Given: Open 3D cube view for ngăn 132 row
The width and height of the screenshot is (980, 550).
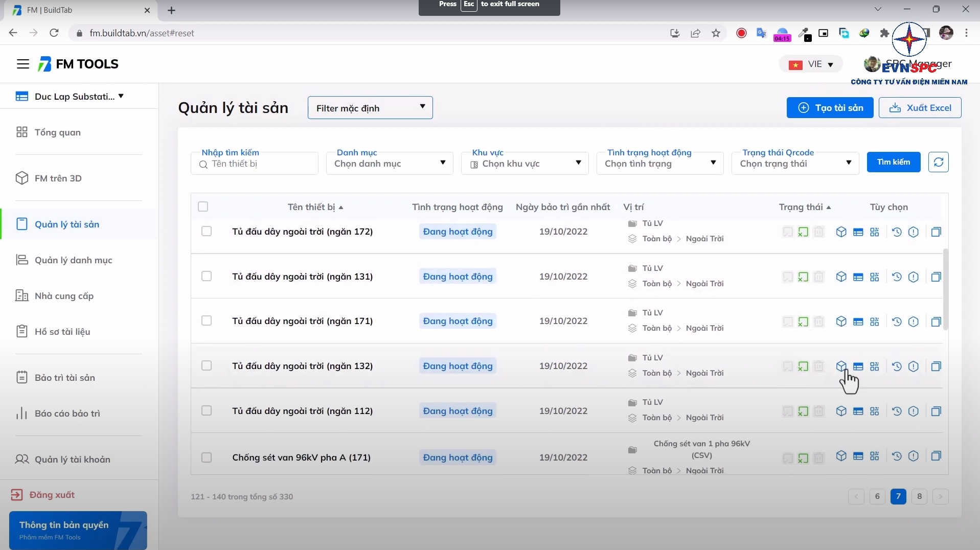Looking at the screenshot, I should point(841,366).
